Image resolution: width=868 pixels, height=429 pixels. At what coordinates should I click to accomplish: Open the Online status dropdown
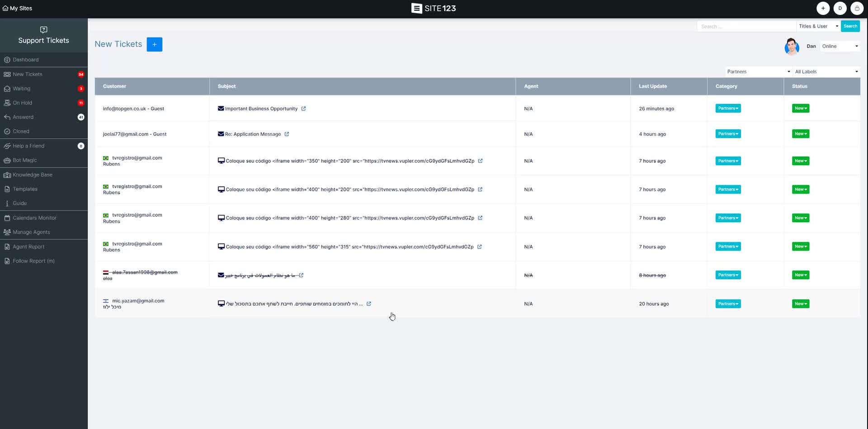pyautogui.click(x=840, y=46)
